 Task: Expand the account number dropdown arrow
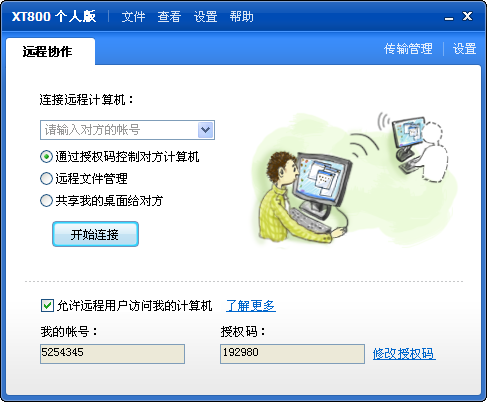click(x=206, y=130)
